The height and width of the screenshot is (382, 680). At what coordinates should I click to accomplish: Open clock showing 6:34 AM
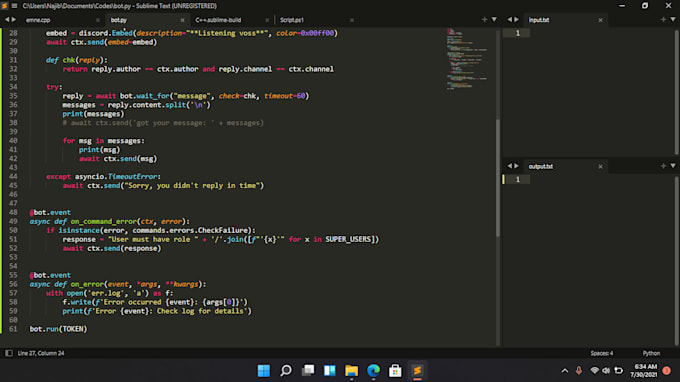pos(644,371)
